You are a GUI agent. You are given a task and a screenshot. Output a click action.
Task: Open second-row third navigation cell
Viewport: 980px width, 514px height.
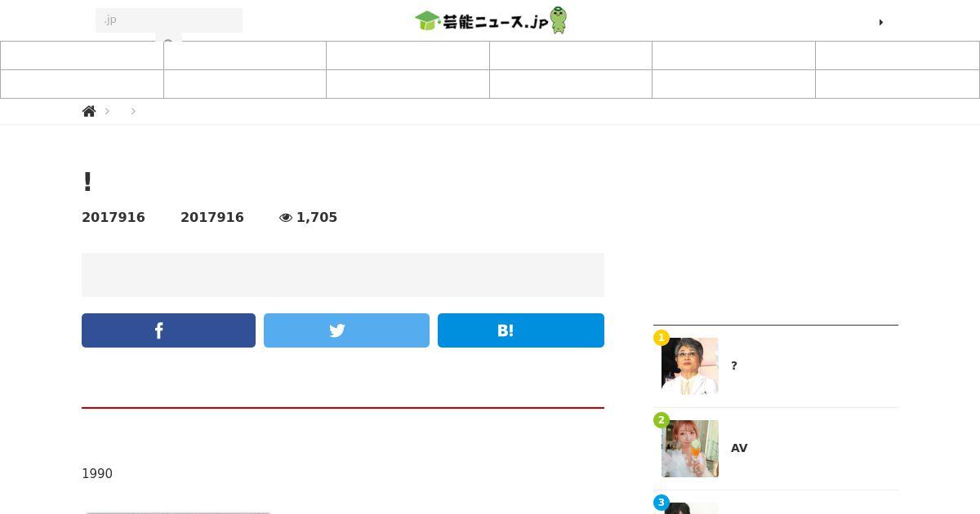pos(408,84)
